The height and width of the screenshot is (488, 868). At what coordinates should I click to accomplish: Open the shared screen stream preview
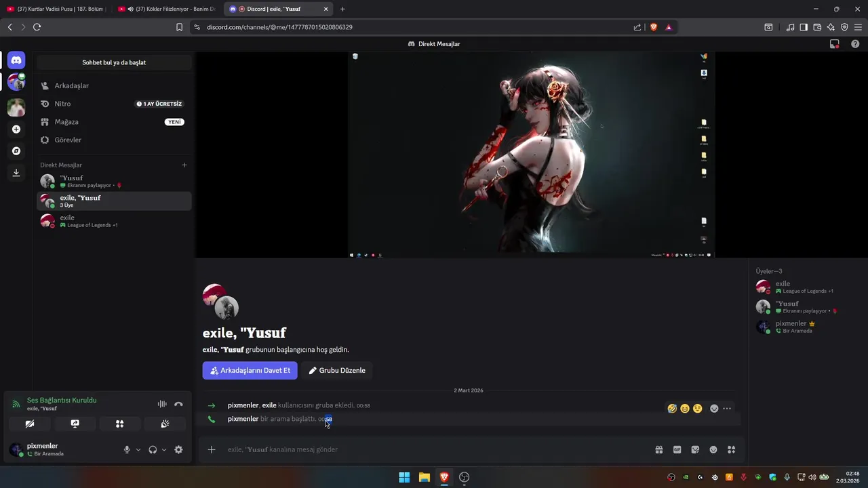[532, 155]
